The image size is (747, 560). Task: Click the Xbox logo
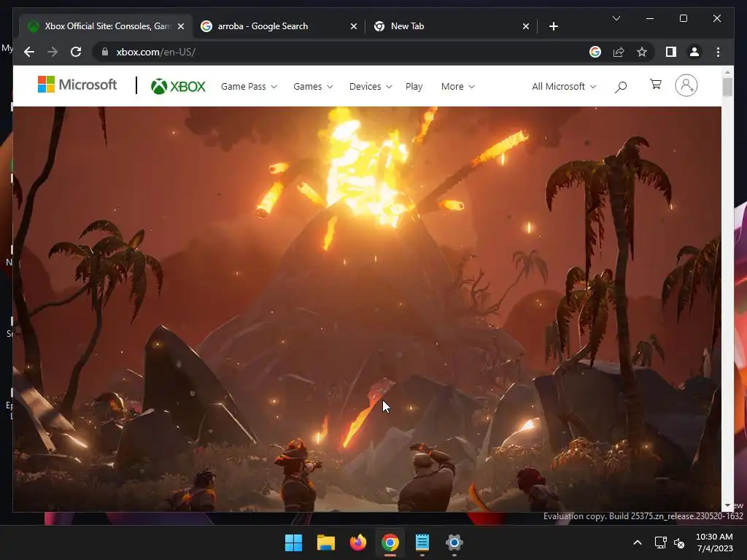coord(178,86)
